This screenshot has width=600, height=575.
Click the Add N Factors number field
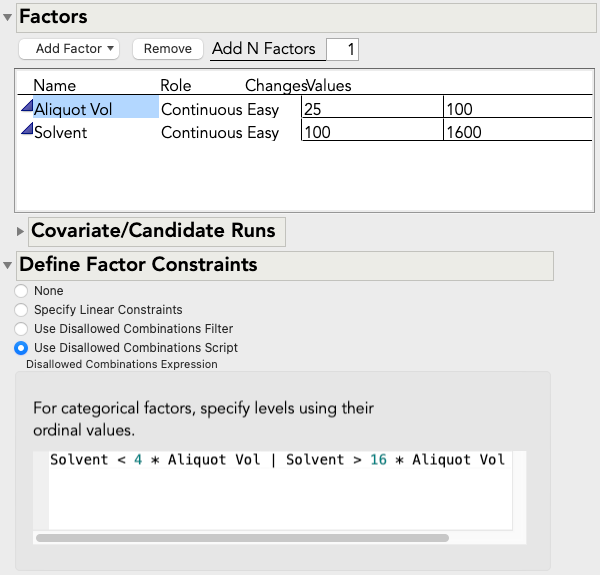point(341,48)
